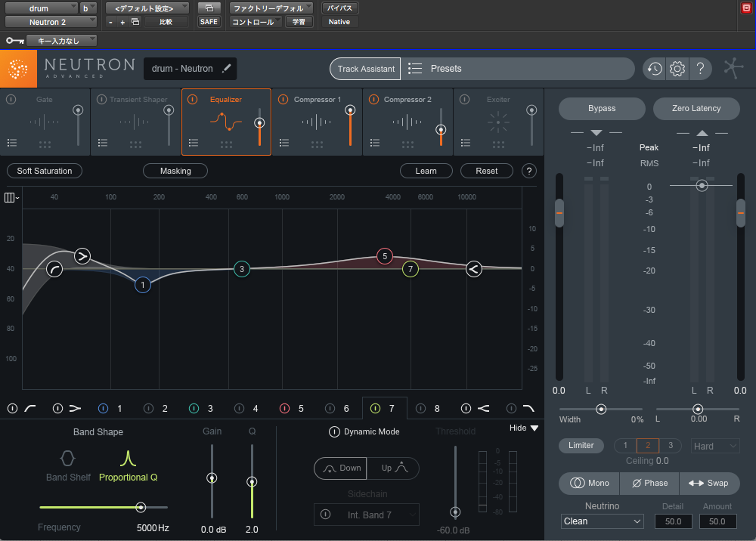Select EQ node 5 on the curve

point(385,256)
